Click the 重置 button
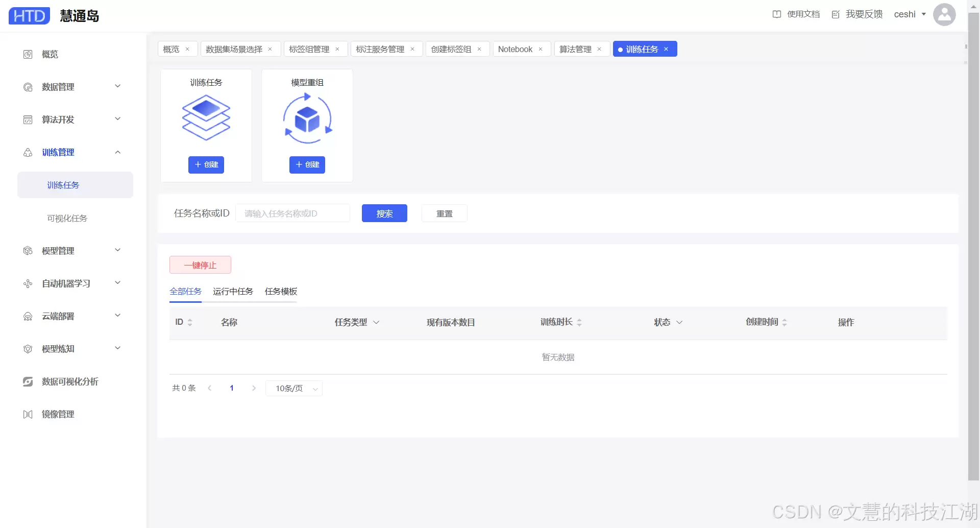 click(x=445, y=213)
